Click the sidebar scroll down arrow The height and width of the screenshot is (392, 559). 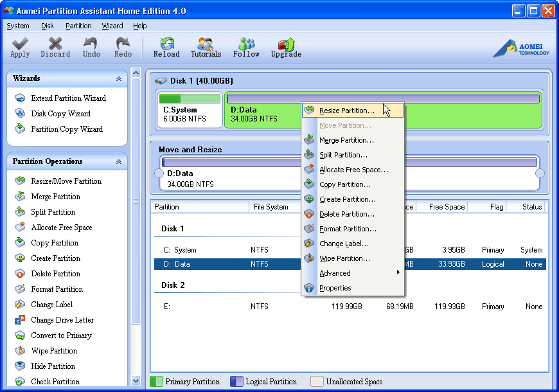(x=136, y=380)
